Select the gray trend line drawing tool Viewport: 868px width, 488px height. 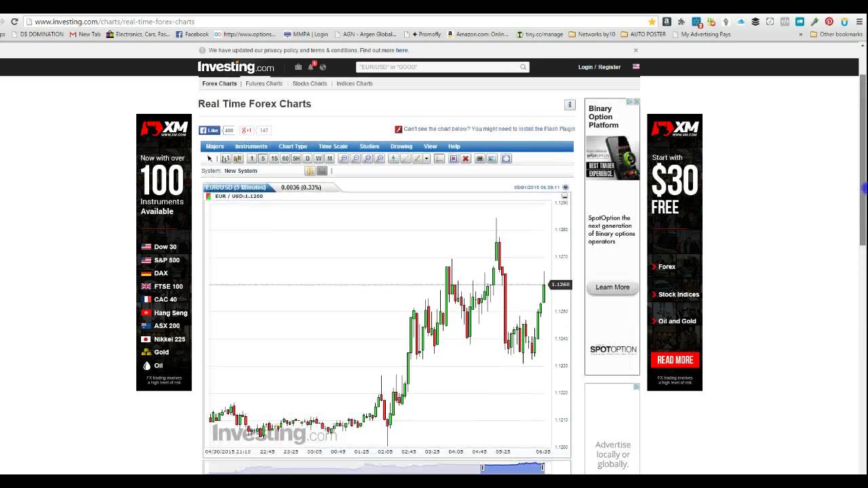pos(406,159)
